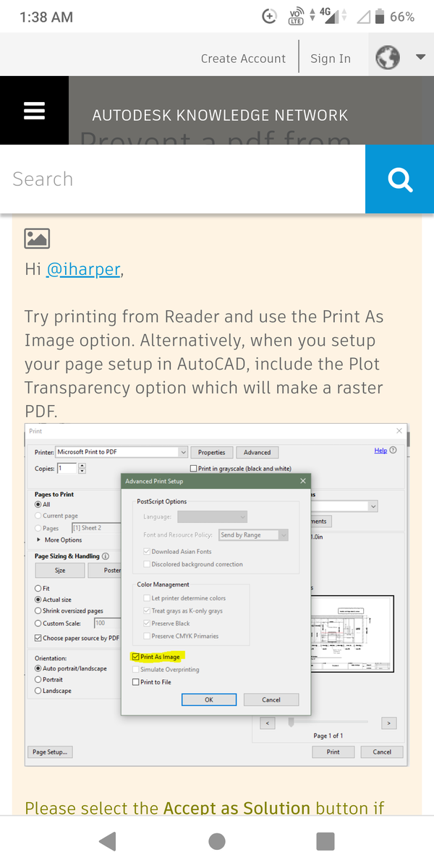
Task: Open the Printer dropdown showing Microsoft Print to PDF
Action: click(122, 452)
